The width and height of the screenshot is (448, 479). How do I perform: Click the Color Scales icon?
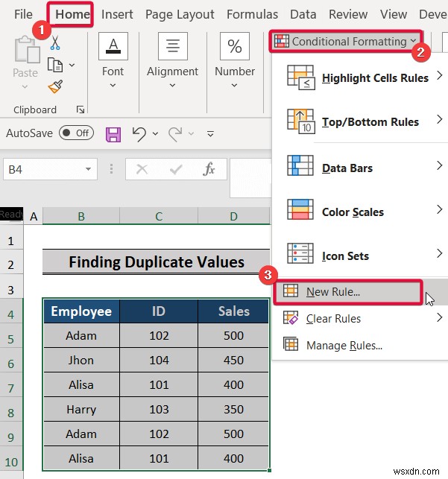[300, 209]
